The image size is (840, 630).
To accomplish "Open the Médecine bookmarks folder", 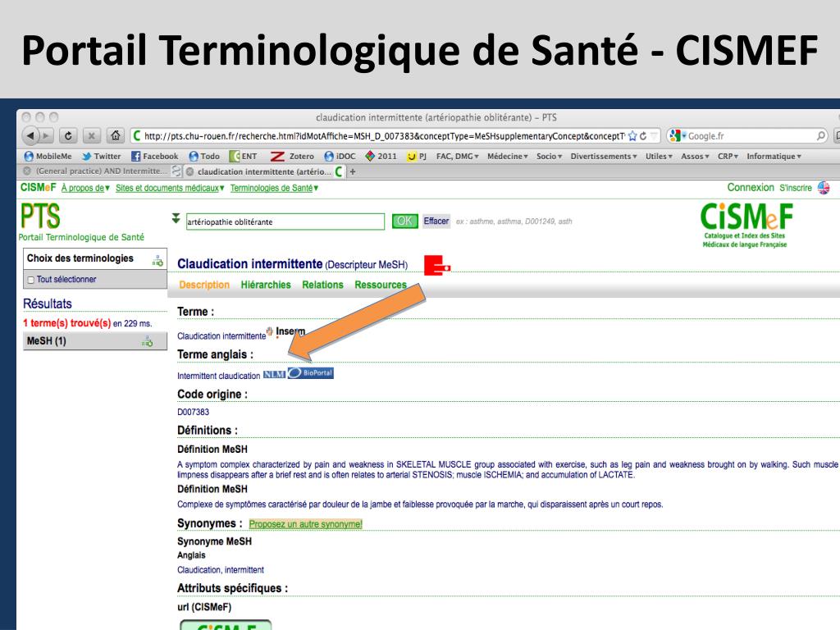I will (x=507, y=156).
